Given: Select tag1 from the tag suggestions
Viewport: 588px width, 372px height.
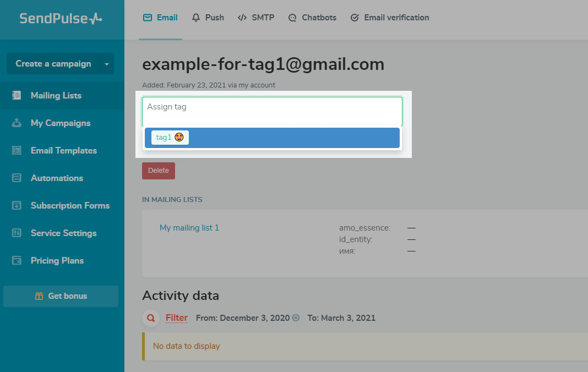Looking at the screenshot, I should coord(170,138).
